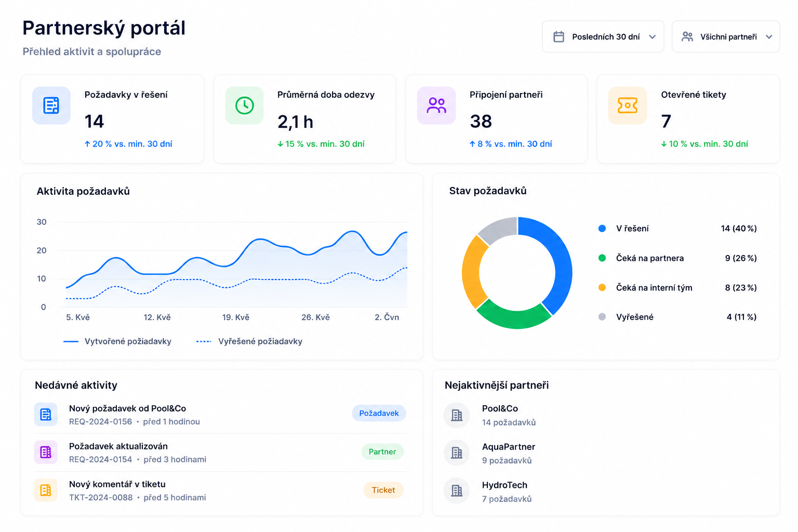Screen dimensions: 798x532
Task: Click the gray Vyřešené legend dot
Action: (602, 317)
